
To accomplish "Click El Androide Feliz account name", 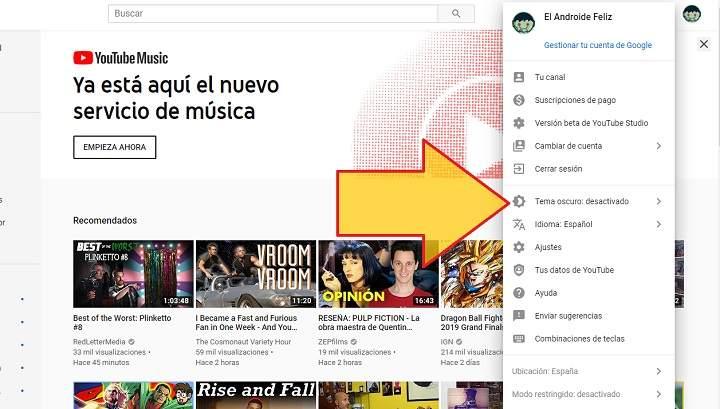I will point(578,17).
